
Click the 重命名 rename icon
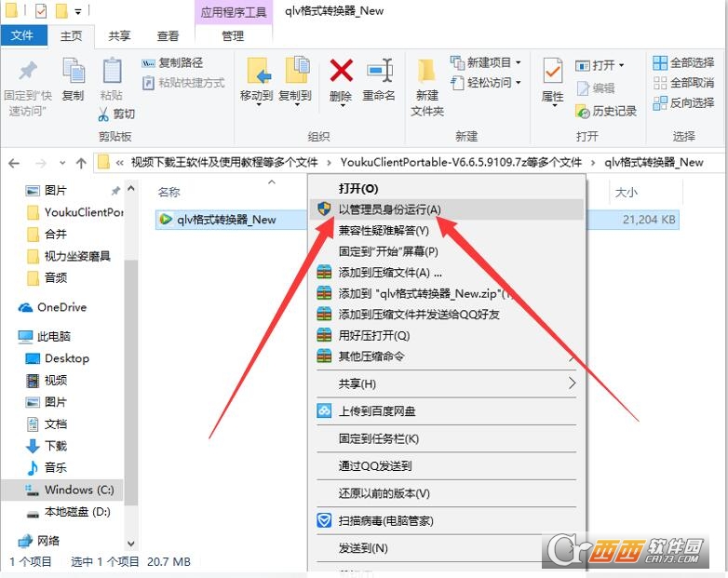(x=379, y=71)
